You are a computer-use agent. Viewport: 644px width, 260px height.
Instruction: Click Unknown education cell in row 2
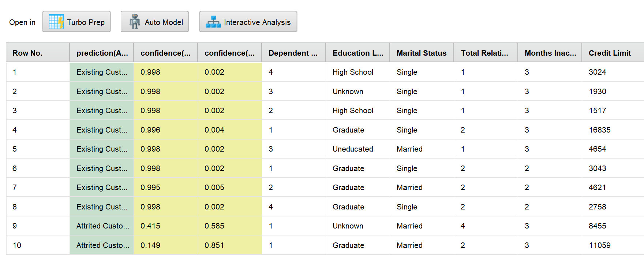click(x=358, y=91)
